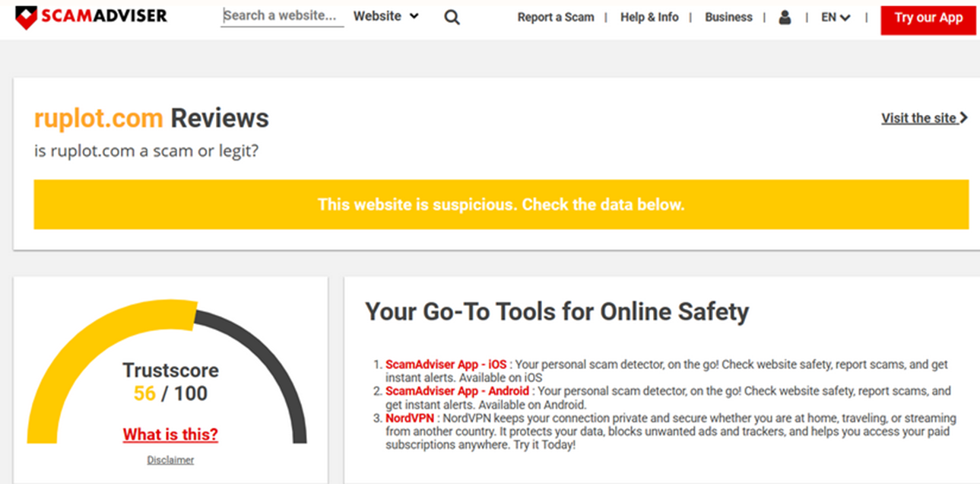Open the user account profile icon

click(x=785, y=17)
